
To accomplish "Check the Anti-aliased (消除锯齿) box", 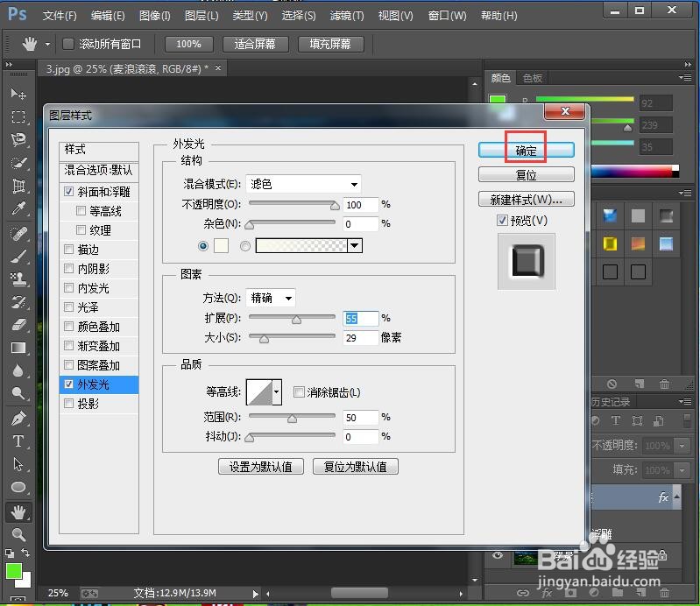I will tap(299, 391).
